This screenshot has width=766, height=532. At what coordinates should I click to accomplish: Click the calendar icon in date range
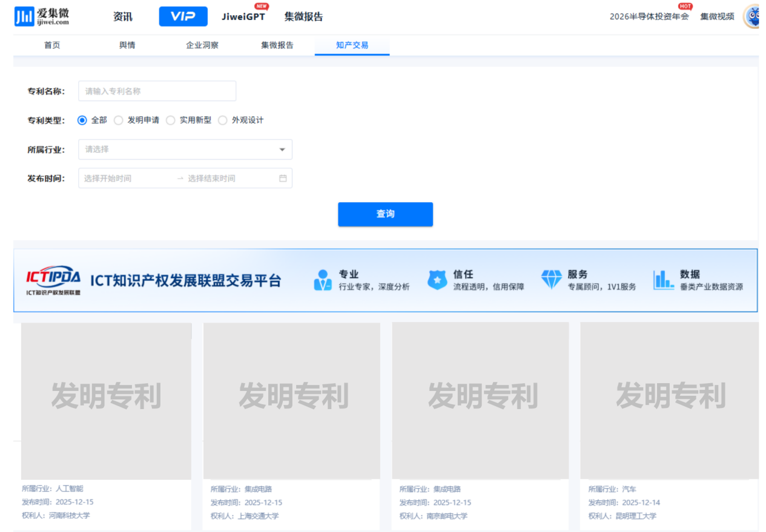(x=283, y=179)
